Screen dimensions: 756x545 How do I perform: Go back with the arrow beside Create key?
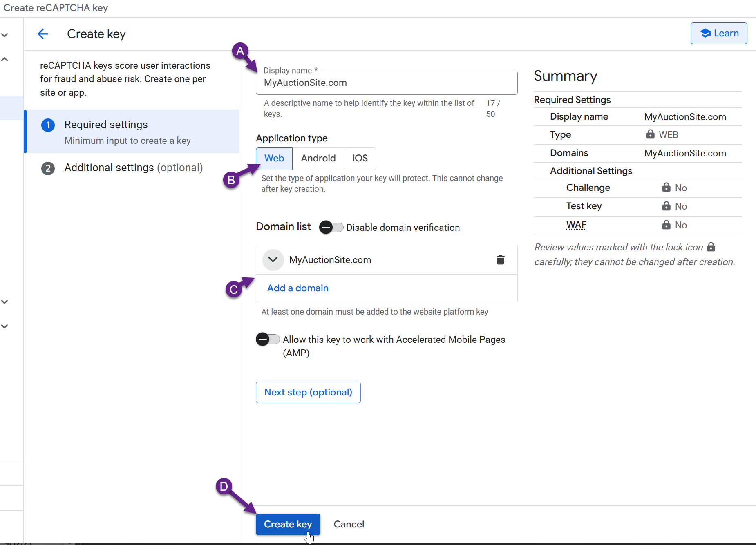[43, 34]
